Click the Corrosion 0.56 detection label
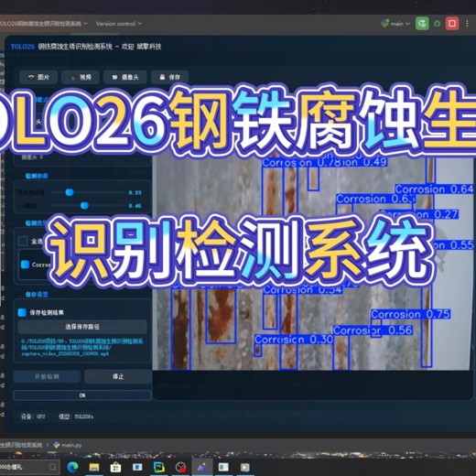This screenshot has width=476, height=476. (x=373, y=330)
